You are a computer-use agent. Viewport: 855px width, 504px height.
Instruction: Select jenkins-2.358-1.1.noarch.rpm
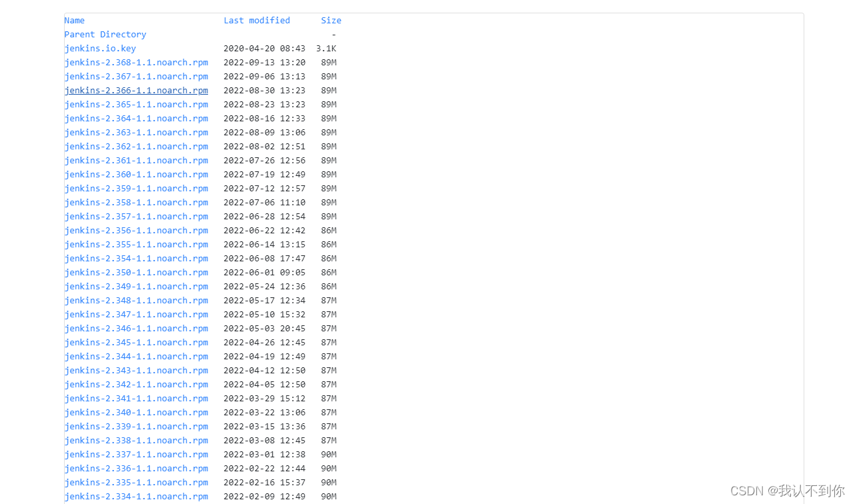(136, 203)
